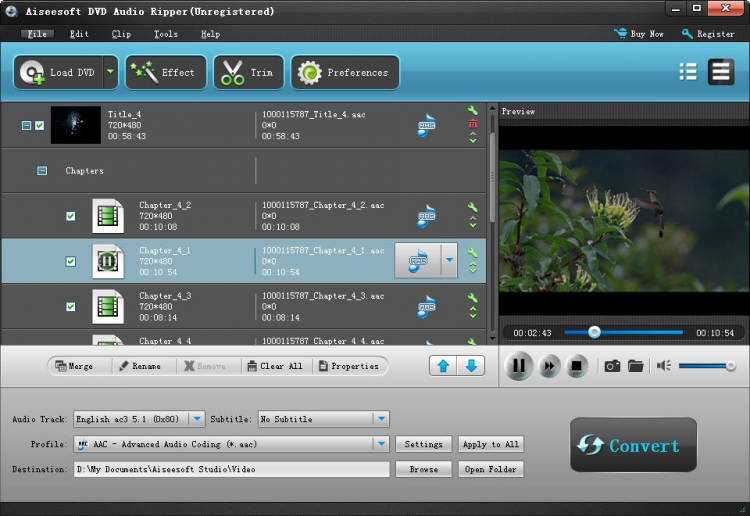Viewport: 750px width, 516px height.
Task: Open wrench settings for Chapter_4_3
Action: click(473, 297)
